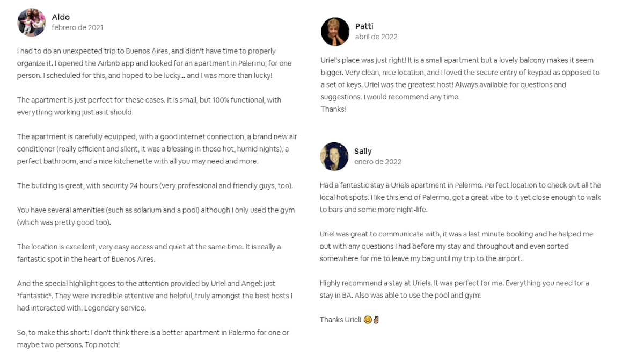Viewport: 644px width, 360px height.
Task: Click 'The location is excellent' paragraph
Action: click(149, 253)
